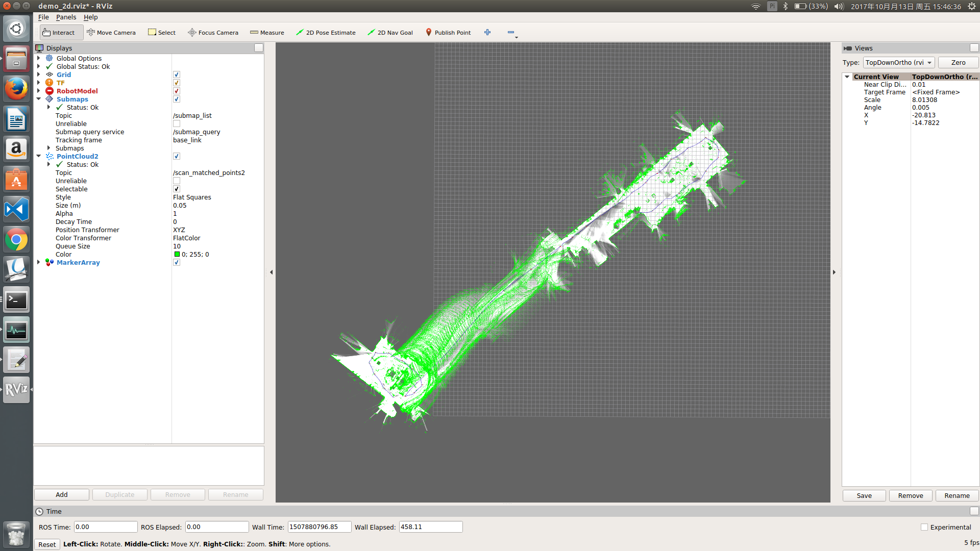Screen dimensions: 980x551
Task: Enable the Experimental time checkbox
Action: pyautogui.click(x=924, y=527)
